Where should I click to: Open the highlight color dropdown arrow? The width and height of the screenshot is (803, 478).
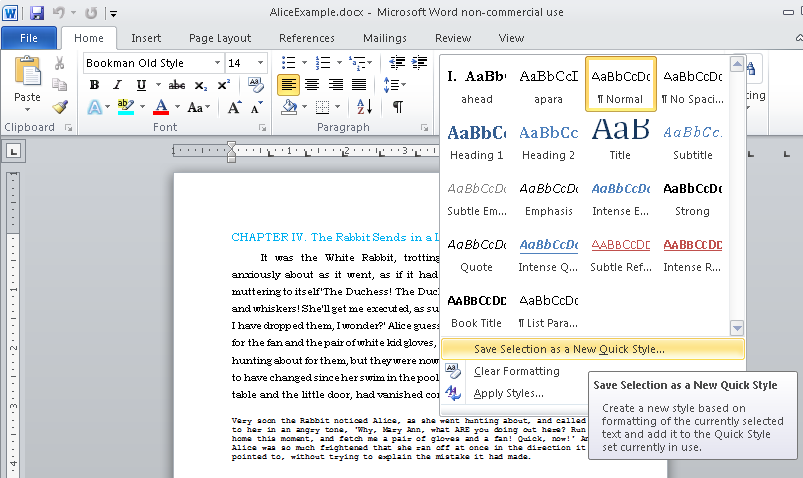142,107
